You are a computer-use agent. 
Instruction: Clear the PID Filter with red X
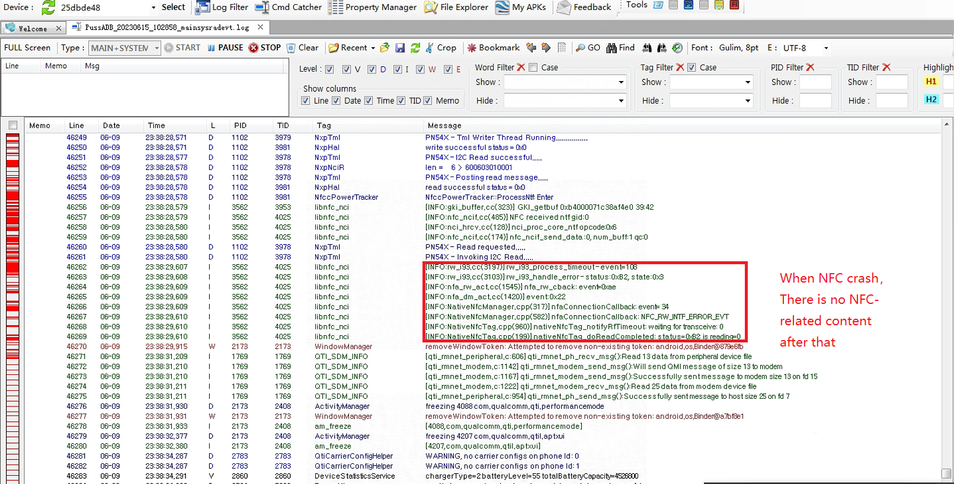pyautogui.click(x=810, y=67)
